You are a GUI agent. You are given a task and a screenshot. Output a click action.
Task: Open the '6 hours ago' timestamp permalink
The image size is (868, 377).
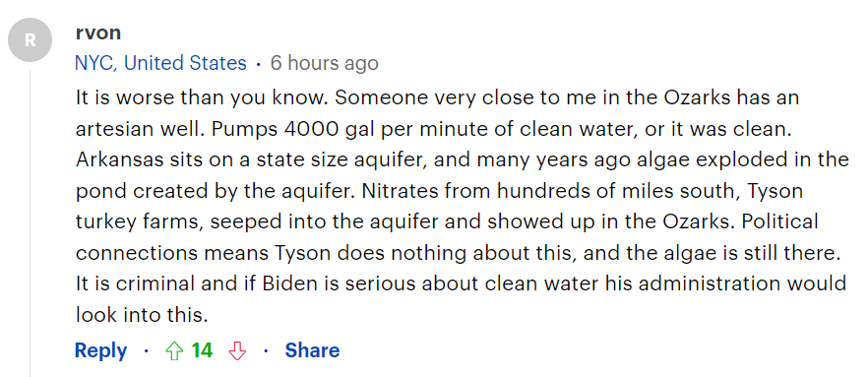tap(325, 63)
